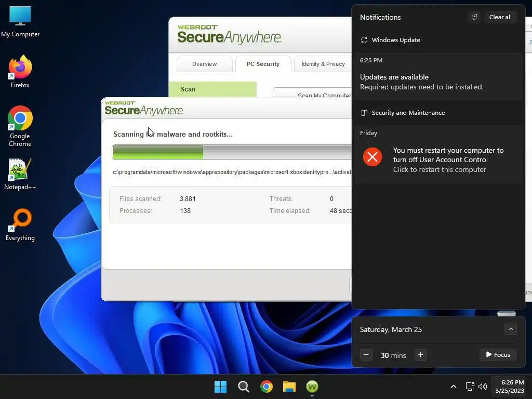Screen dimensions: 532x399
Task: Click the scan progress bar
Action: pos(232,152)
